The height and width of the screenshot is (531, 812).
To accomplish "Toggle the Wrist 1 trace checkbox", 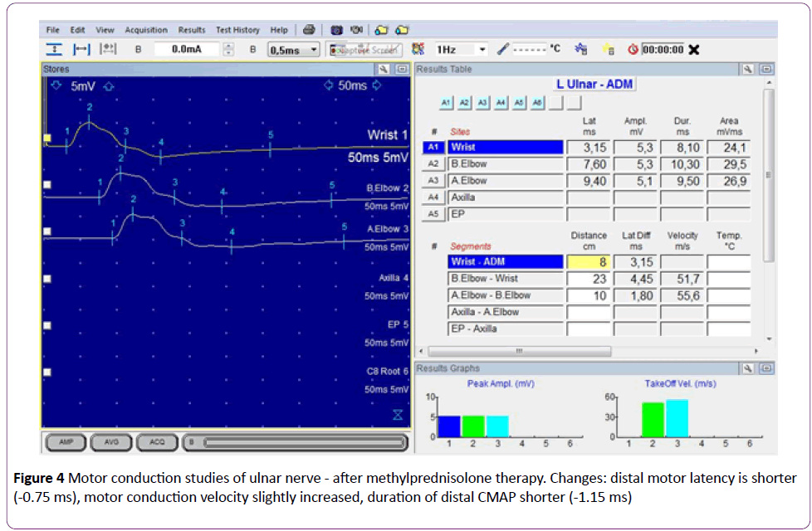I will coord(47,139).
